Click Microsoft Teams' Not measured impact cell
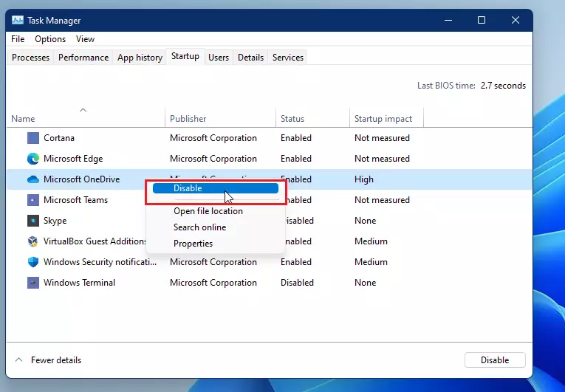This screenshot has width=565, height=392. click(382, 200)
